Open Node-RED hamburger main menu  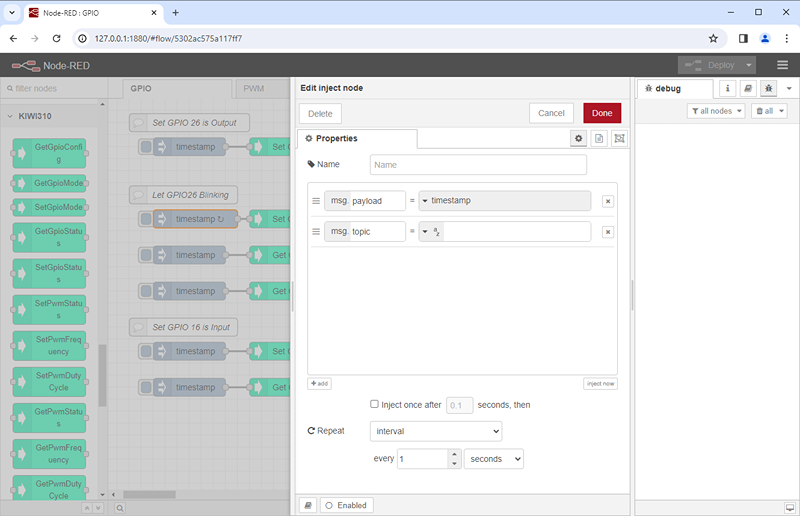click(782, 65)
